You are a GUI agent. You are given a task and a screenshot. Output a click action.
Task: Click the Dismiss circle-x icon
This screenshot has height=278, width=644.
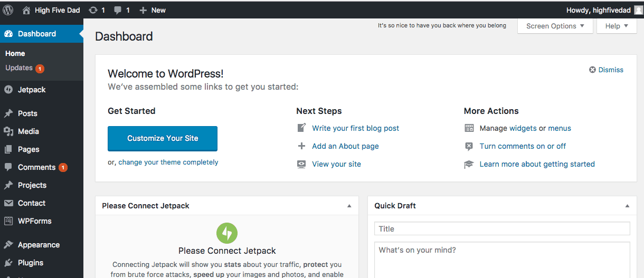tap(592, 70)
